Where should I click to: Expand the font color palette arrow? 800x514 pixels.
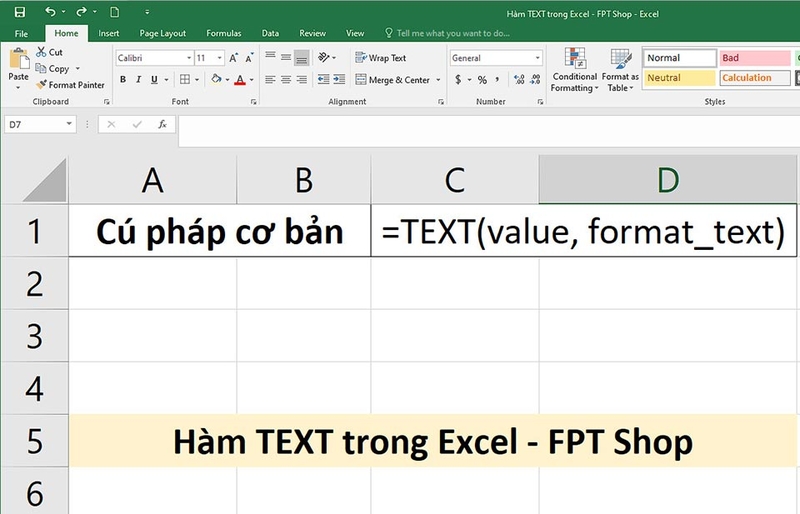click(252, 80)
